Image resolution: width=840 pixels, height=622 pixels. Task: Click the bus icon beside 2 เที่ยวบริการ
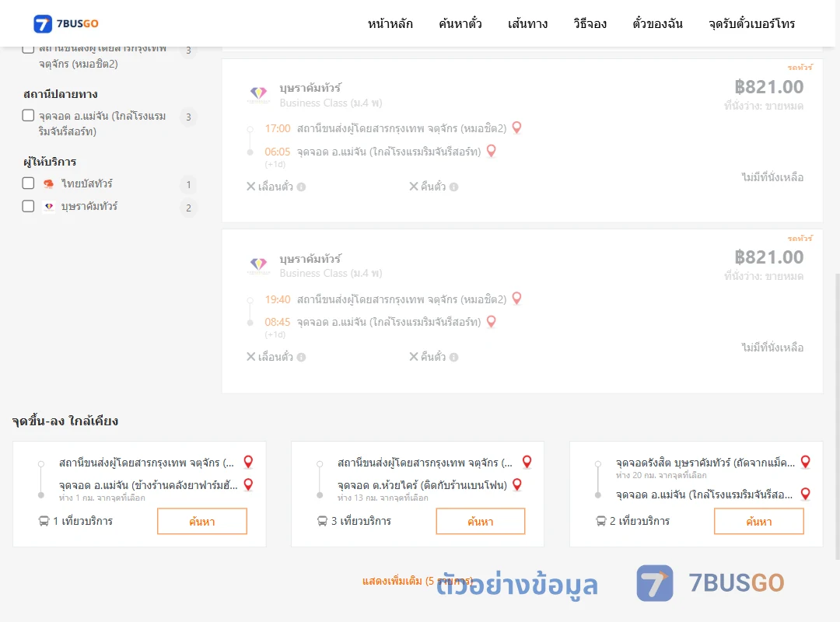pos(601,521)
